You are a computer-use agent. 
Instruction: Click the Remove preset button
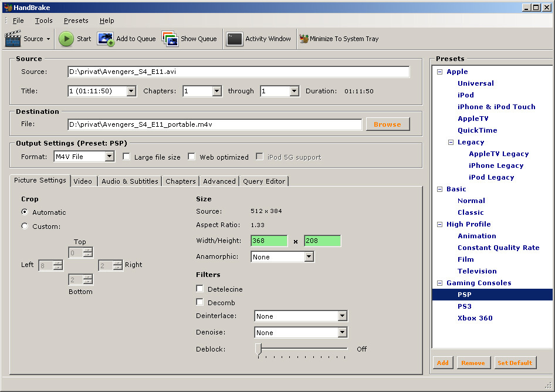point(473,363)
